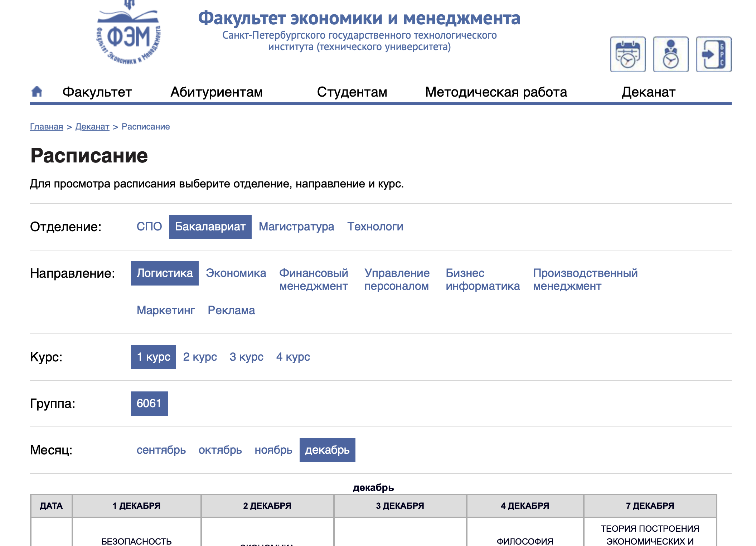Click the ДАТА column header

click(x=51, y=506)
